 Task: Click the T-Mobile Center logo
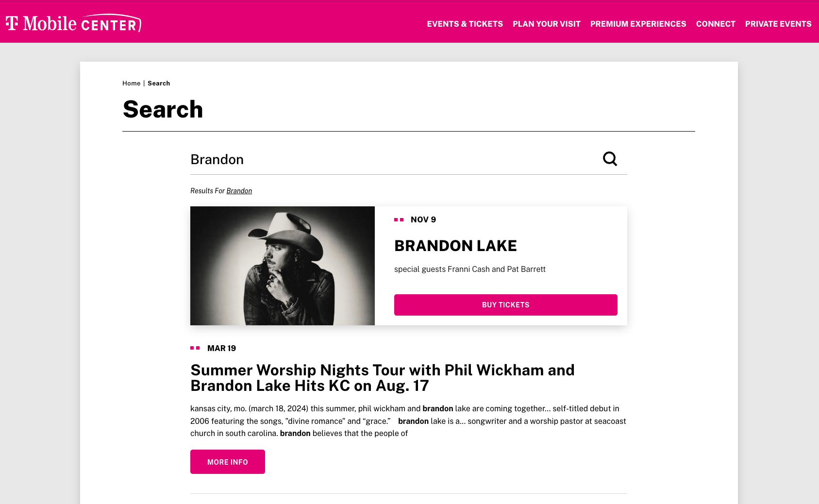73,23
